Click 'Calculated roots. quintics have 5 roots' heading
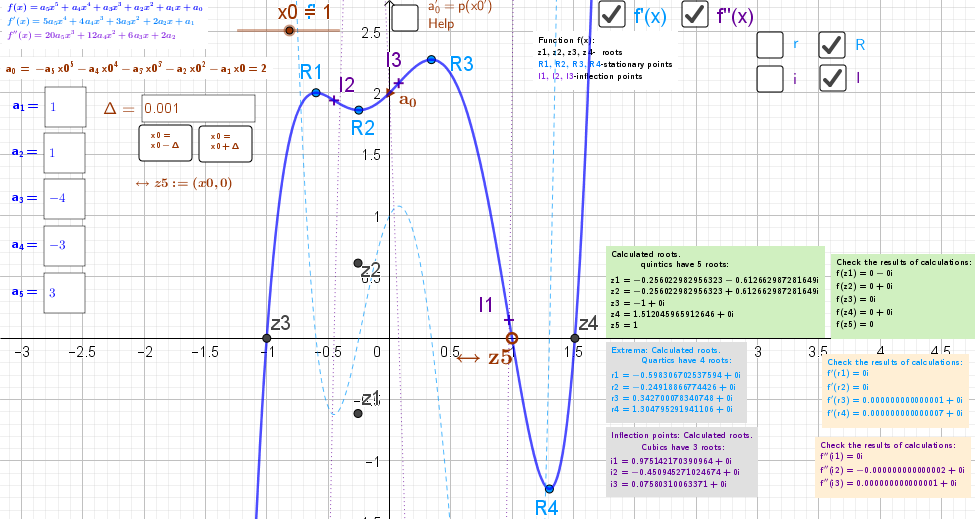The width and height of the screenshot is (975, 519). 670,259
